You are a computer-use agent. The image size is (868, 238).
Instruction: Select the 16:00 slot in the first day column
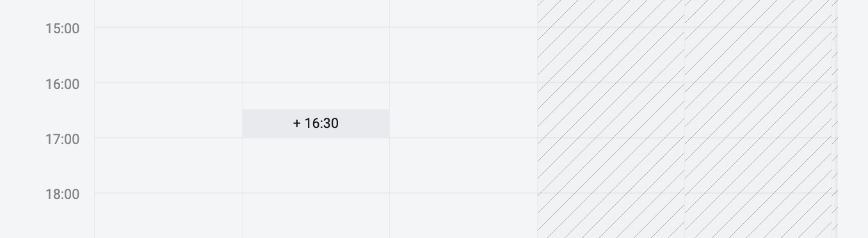(168, 110)
